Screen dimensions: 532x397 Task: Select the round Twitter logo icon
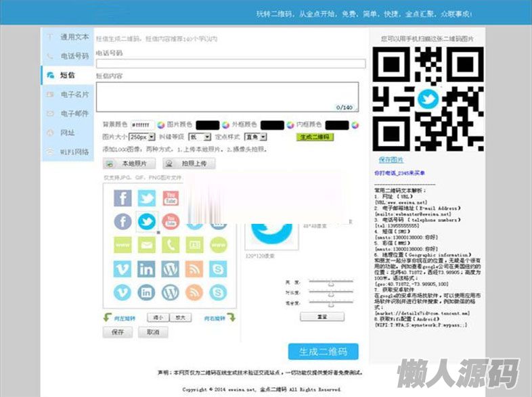(147, 222)
